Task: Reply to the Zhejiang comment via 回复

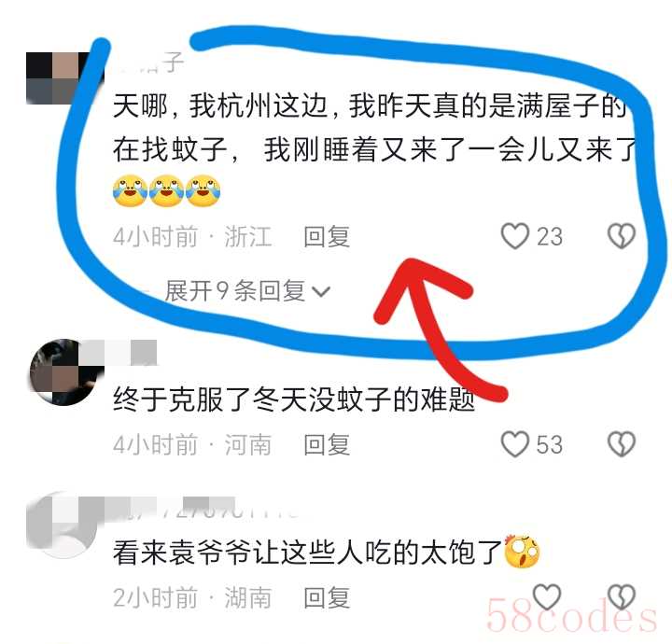Action: click(x=327, y=236)
